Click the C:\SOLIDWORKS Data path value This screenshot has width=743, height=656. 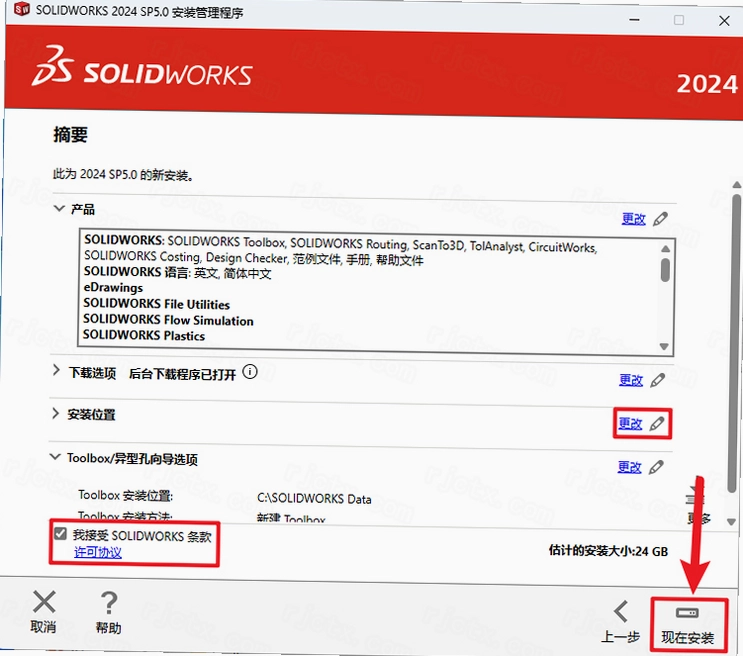point(314,499)
